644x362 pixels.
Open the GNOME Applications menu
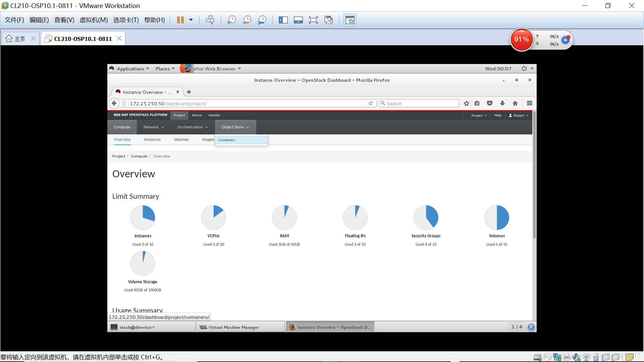(x=130, y=69)
